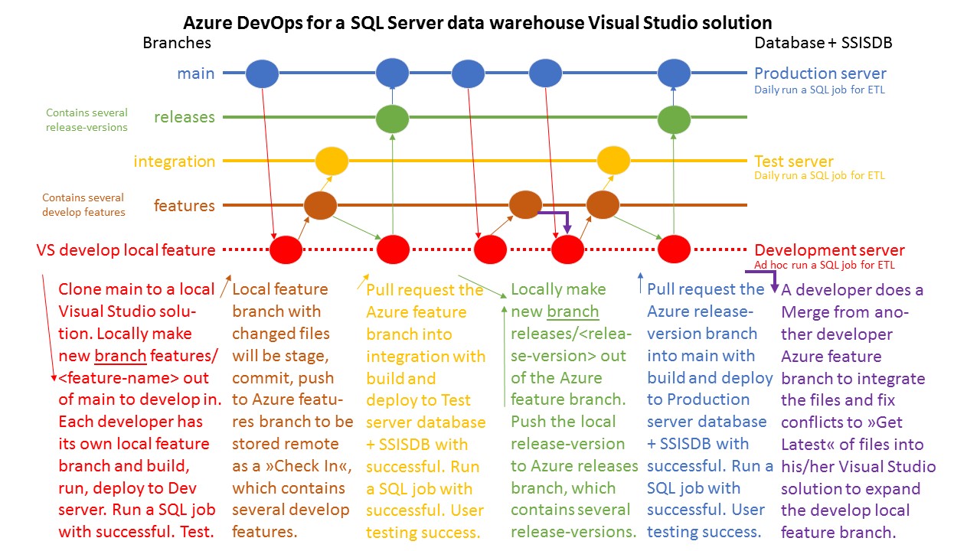Select the 'Branches' heading
This screenshot has width=980, height=551.
click(x=177, y=43)
